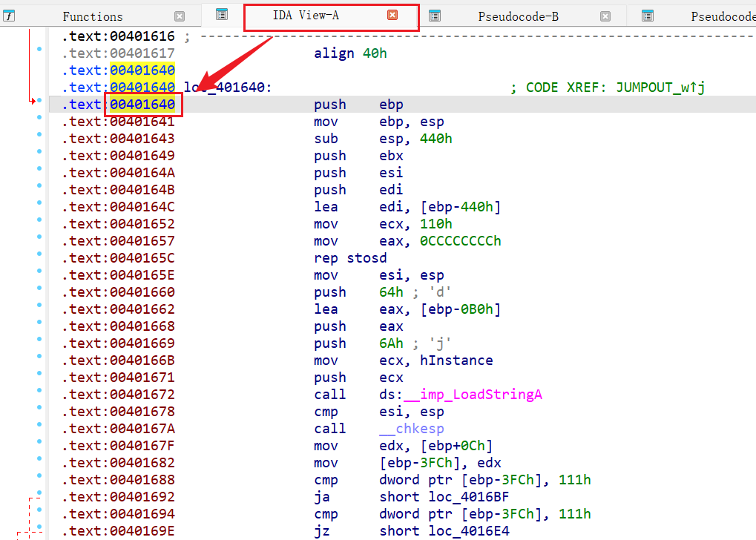Click the Pseudocode-B tab icon
The width and height of the screenshot is (756, 540).
point(435,16)
